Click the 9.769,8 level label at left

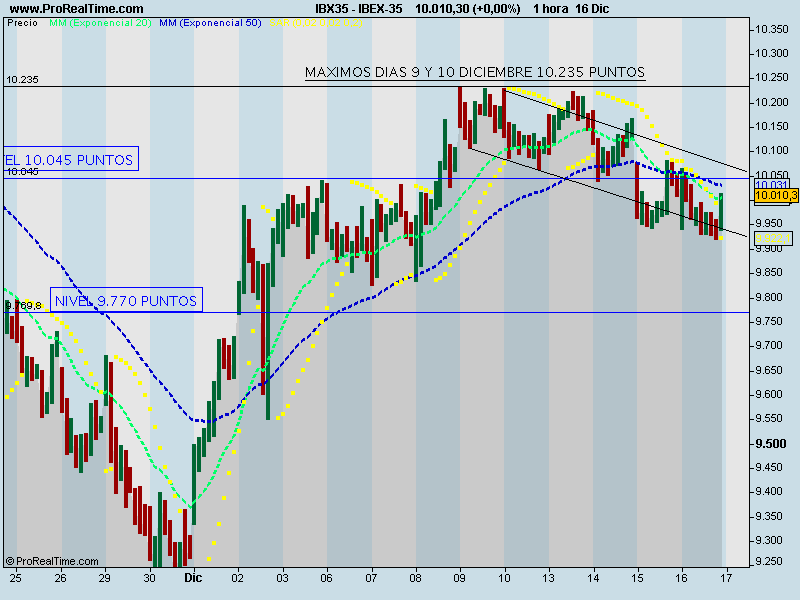pyautogui.click(x=23, y=306)
